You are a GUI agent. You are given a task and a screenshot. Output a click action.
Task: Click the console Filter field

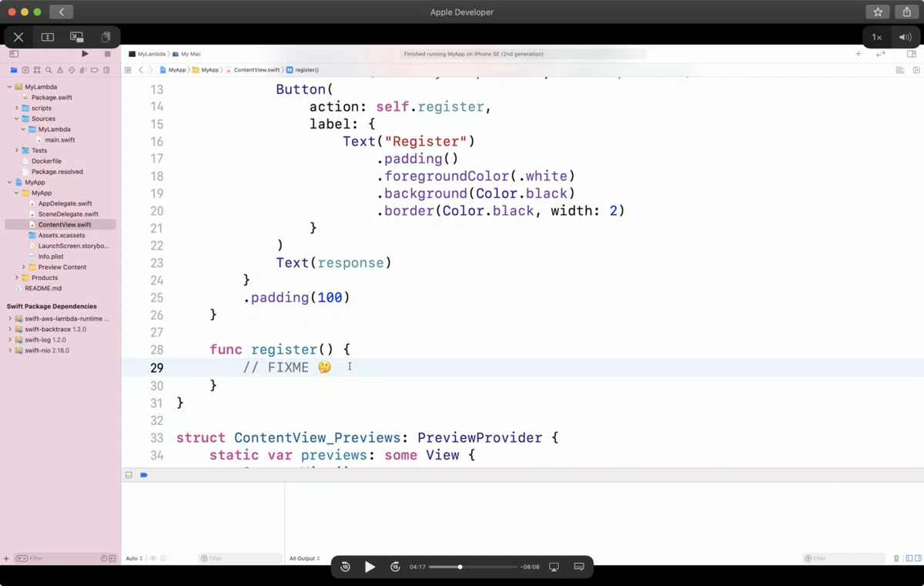(844, 558)
